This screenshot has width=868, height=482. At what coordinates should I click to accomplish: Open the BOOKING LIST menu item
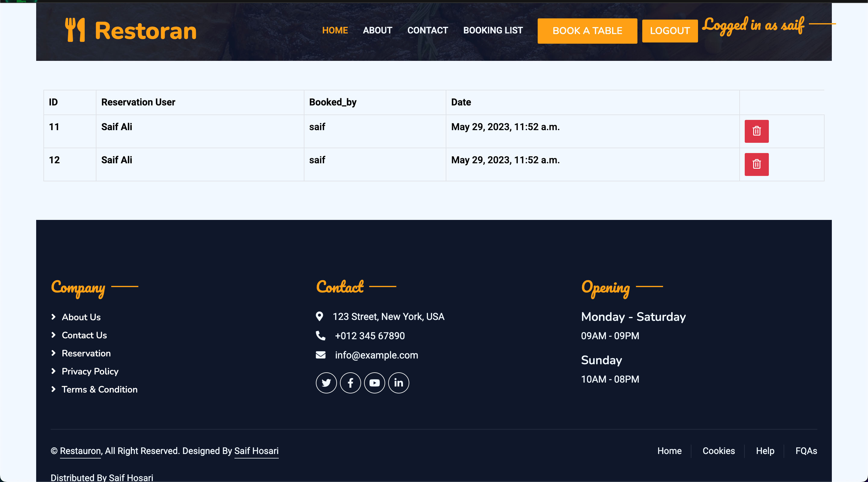pos(493,30)
